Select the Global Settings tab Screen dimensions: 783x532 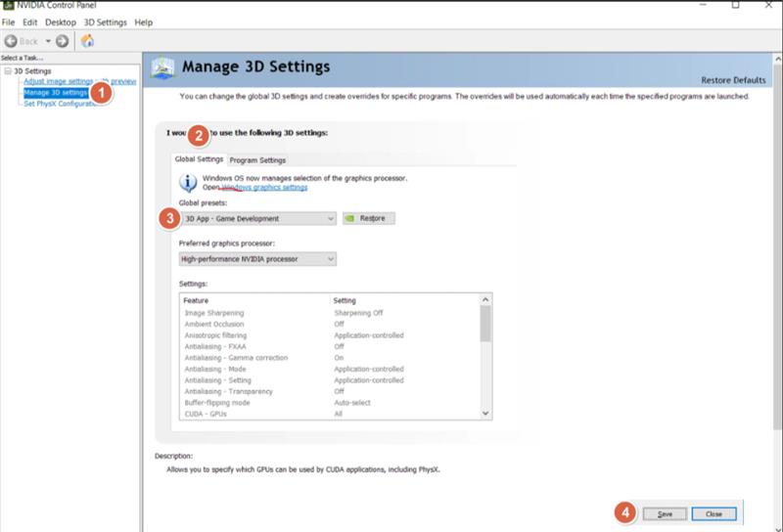tap(199, 159)
